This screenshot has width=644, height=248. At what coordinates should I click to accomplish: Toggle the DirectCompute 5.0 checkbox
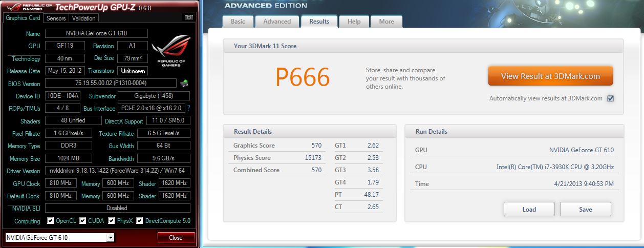139,221
